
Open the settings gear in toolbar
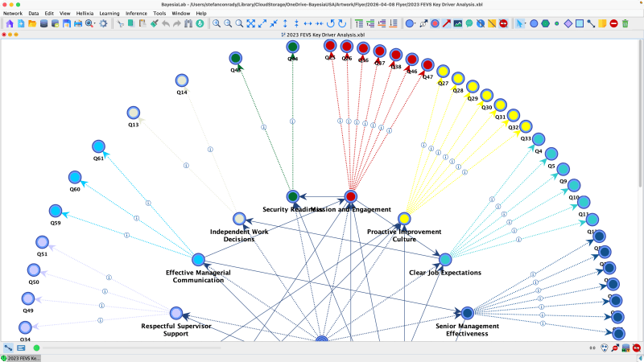104,24
